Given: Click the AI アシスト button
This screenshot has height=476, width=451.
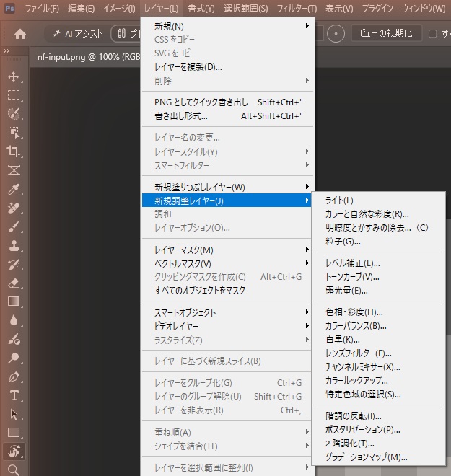Looking at the screenshot, I should pos(77,33).
